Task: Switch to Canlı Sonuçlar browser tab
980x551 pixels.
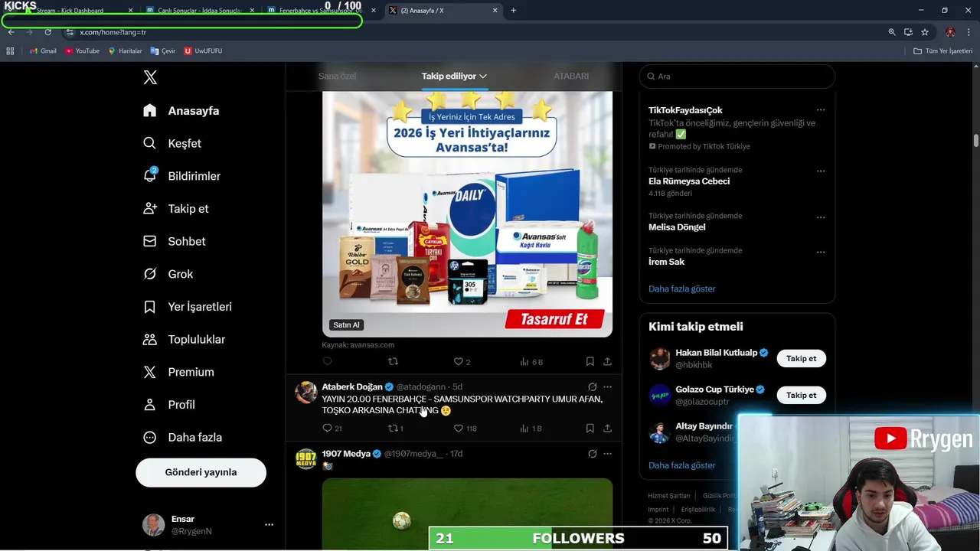Action: click(x=199, y=11)
